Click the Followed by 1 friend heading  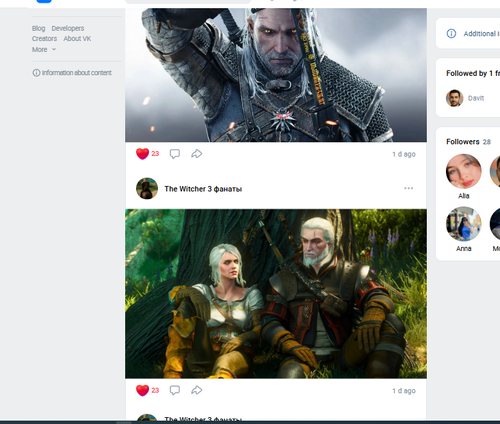pos(473,73)
